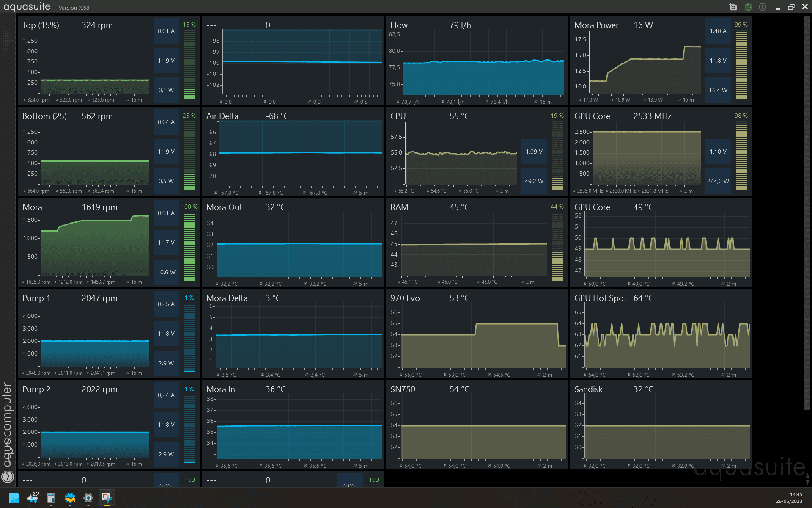
Task: Open the info icon in title bar
Action: coord(763,7)
